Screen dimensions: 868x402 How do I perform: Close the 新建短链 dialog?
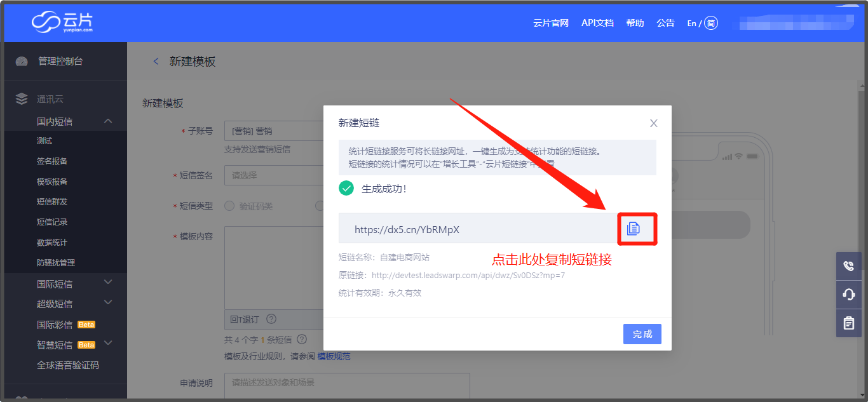click(x=653, y=123)
